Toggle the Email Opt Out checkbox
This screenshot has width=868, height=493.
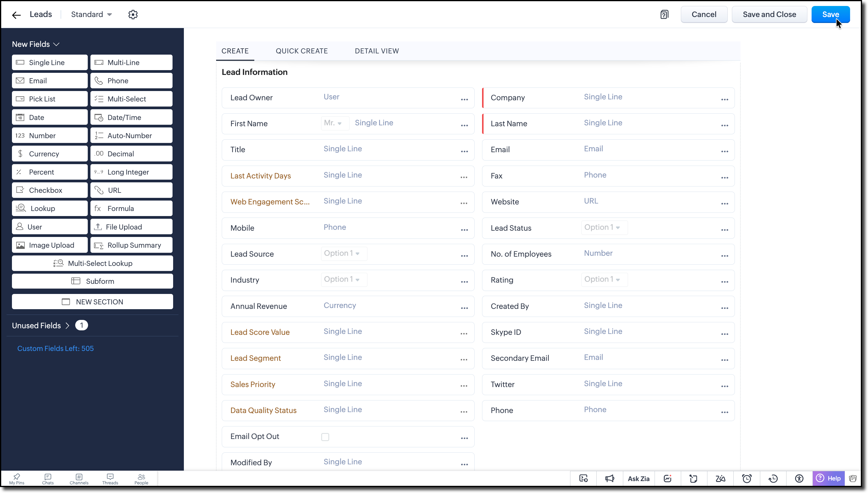[325, 437]
